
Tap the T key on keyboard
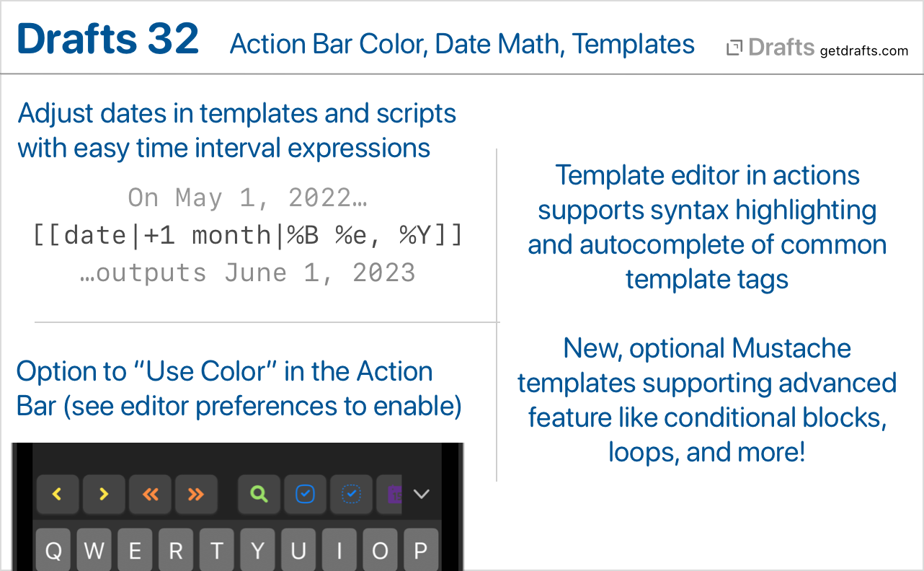(216, 550)
